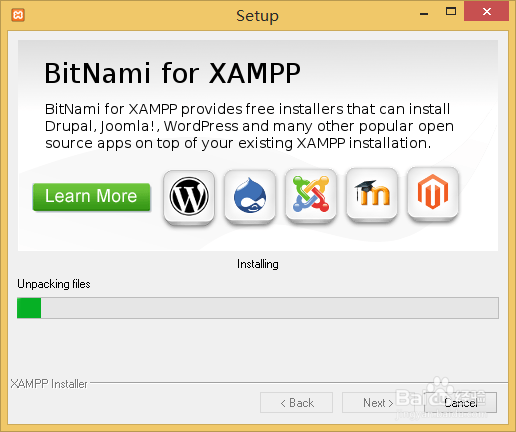This screenshot has height=432, width=516.
Task: Click the orange Magento icon
Action: (433, 194)
